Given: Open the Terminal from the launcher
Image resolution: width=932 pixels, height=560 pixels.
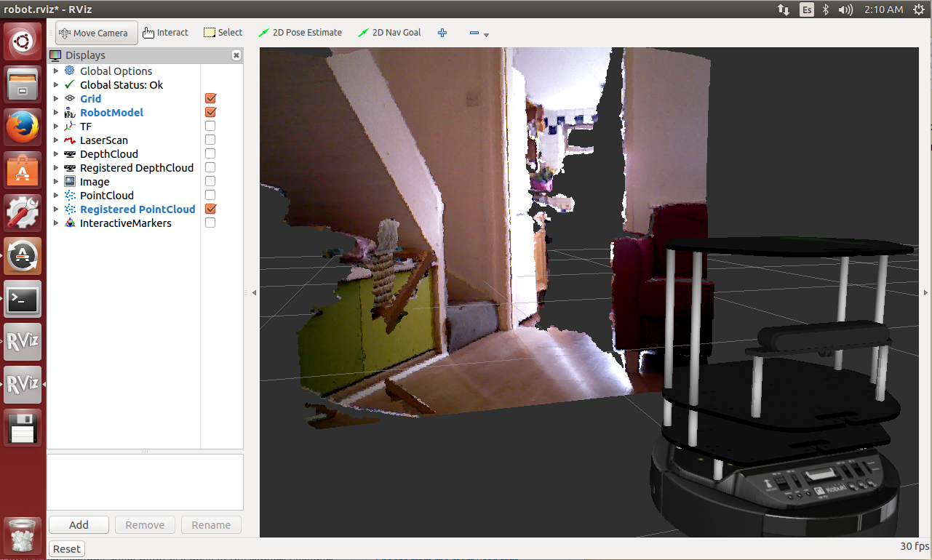Looking at the screenshot, I should (23, 299).
